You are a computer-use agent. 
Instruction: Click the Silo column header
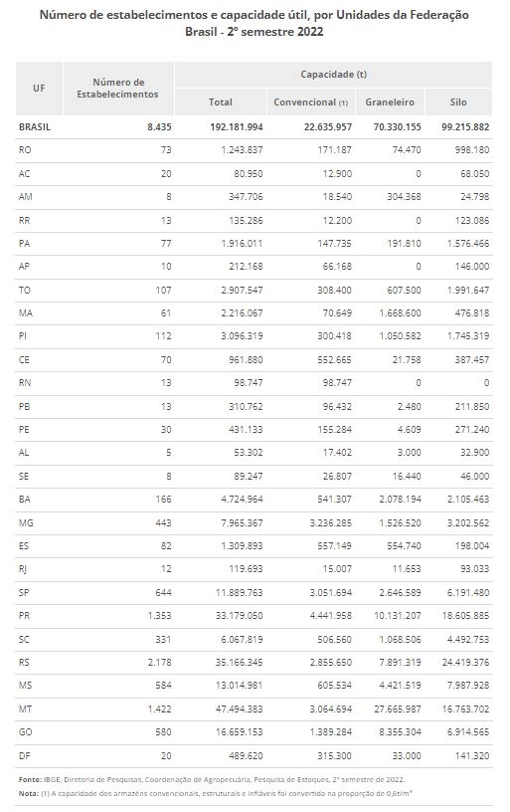[x=458, y=102]
